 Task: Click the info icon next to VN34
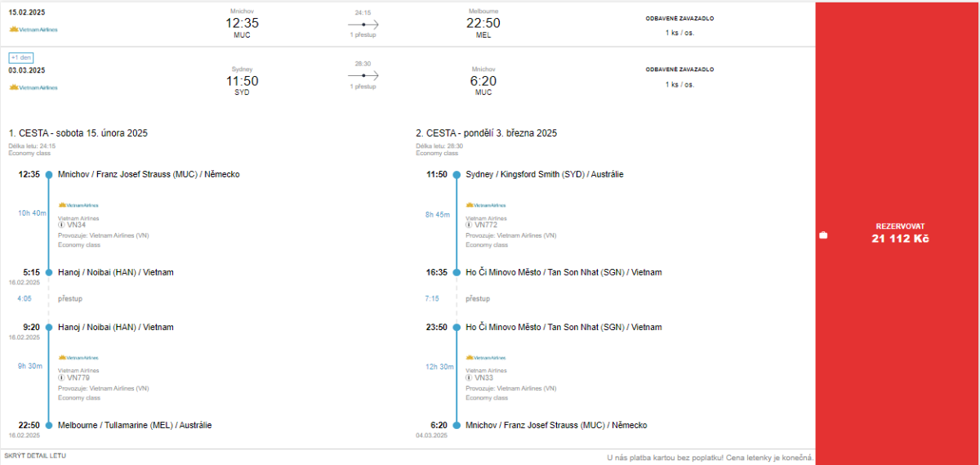click(x=61, y=226)
